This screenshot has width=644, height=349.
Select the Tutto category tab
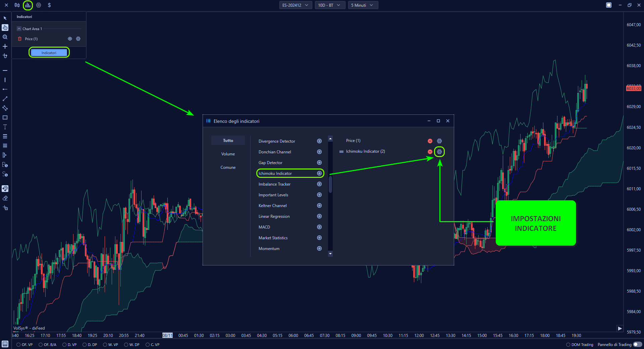tap(228, 141)
